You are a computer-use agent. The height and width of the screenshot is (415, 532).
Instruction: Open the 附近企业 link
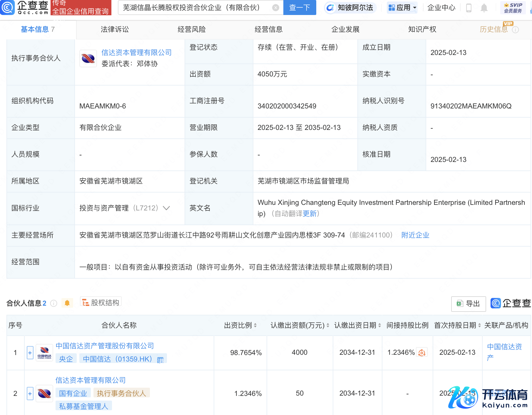coord(415,235)
